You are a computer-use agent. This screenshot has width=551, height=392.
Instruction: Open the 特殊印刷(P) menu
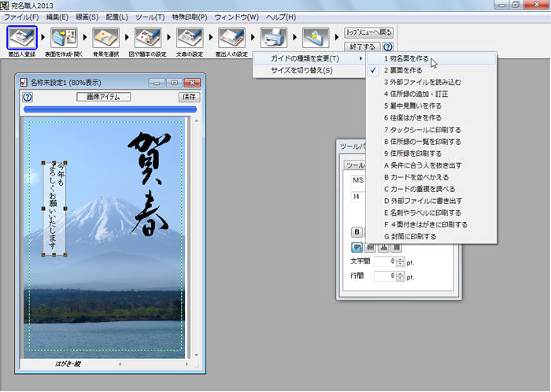point(190,17)
